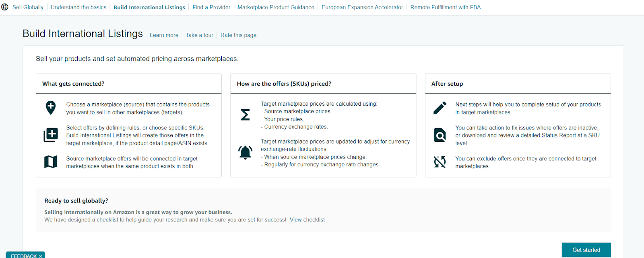This screenshot has width=644, height=258.
Task: Select the Build International Listings tab
Action: (x=149, y=7)
